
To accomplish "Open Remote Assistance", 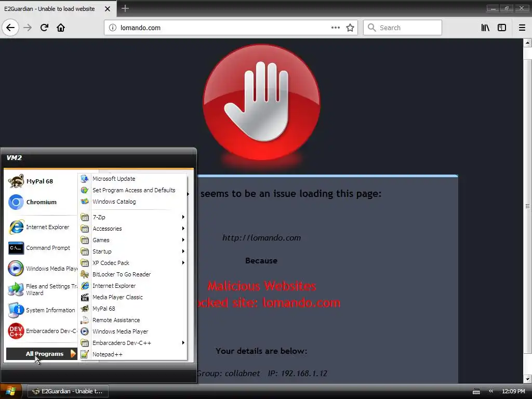I will click(x=133, y=320).
